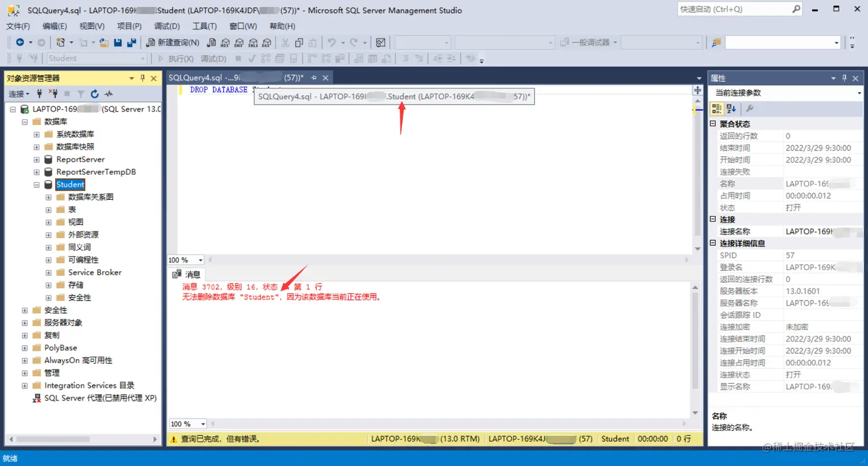Open the messages pane zoom 100 % dropdown

coord(203,424)
